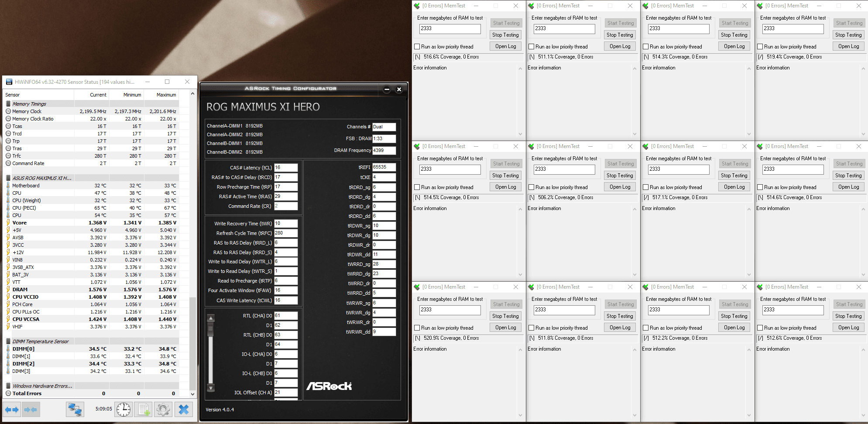868x424 pixels.
Task: Click ASRock Timing Configurator minimize icon
Action: click(x=387, y=90)
